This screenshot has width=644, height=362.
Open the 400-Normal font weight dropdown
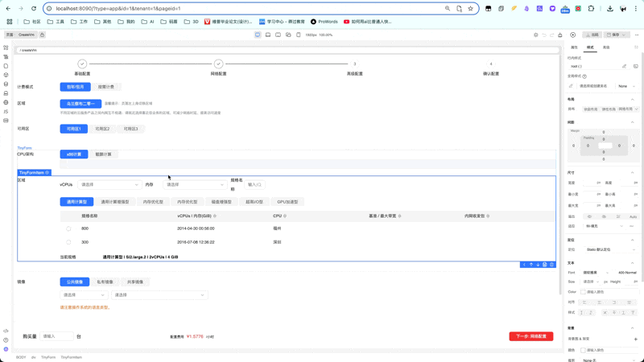(x=627, y=273)
